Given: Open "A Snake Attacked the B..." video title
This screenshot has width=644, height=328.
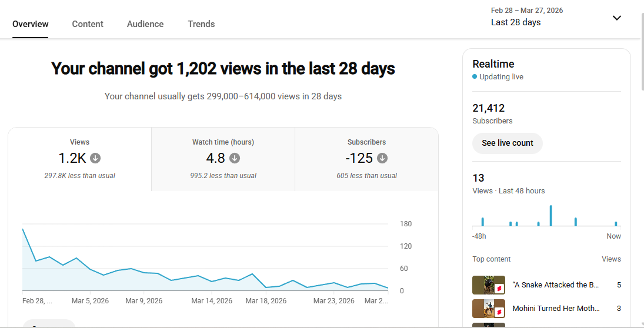Looking at the screenshot, I should (x=555, y=285).
